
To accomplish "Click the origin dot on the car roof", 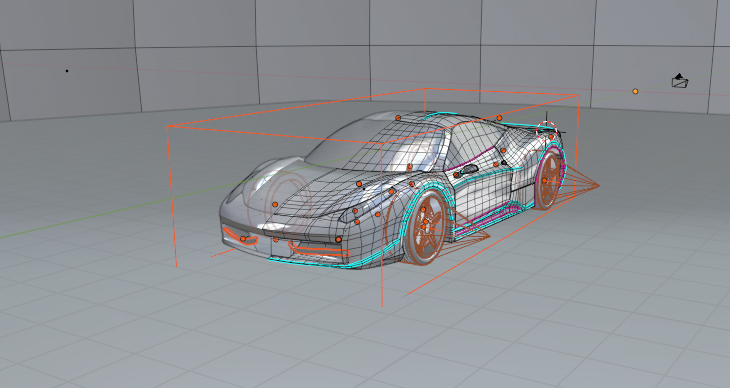I will click(398, 118).
